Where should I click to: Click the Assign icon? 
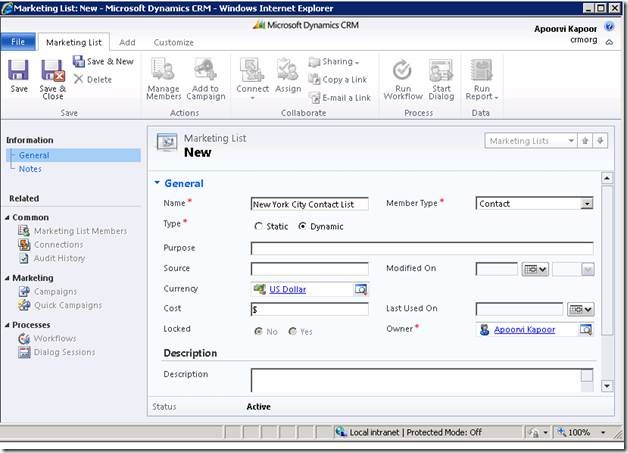coord(288,72)
